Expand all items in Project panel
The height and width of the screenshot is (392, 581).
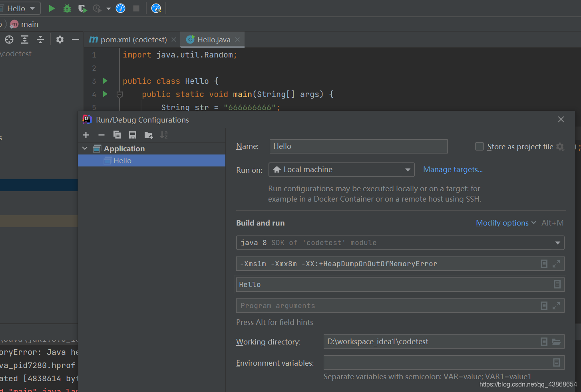coord(25,40)
